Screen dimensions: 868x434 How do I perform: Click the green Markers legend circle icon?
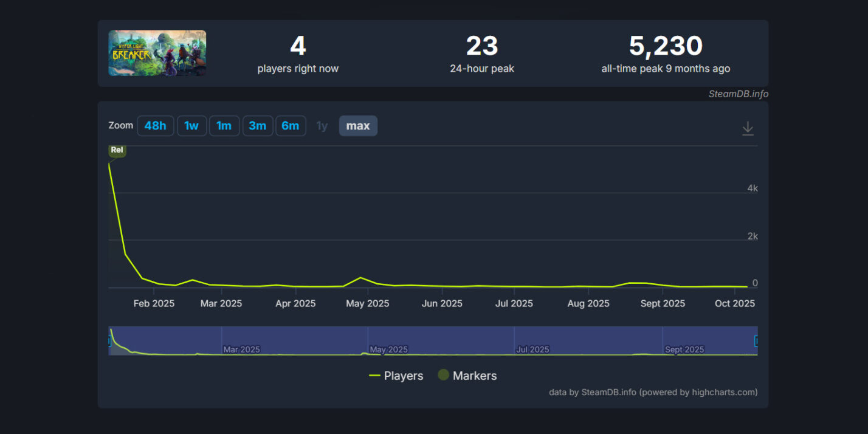pyautogui.click(x=443, y=375)
